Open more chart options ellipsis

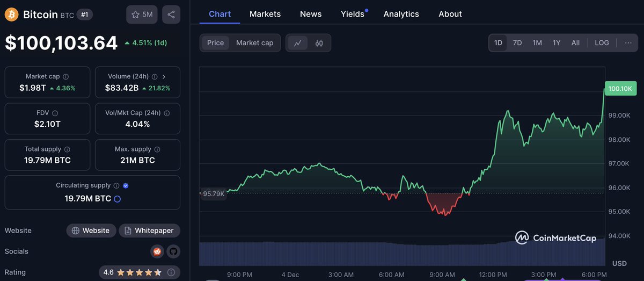[628, 43]
